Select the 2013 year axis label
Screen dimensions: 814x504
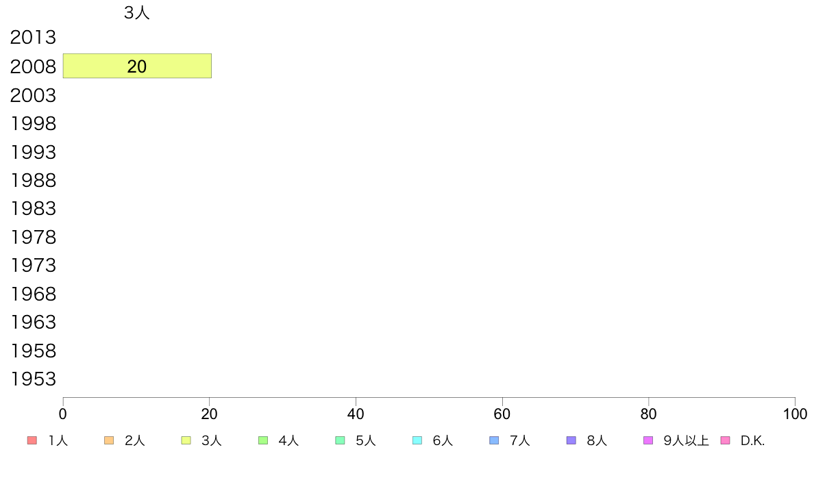[x=33, y=38]
